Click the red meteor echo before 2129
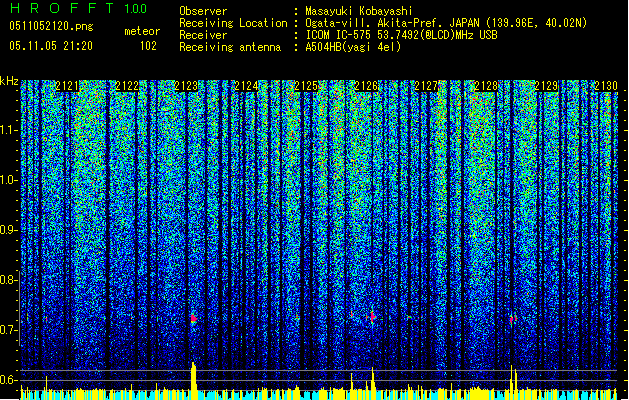Screen dimensions: 629x400 513,319
